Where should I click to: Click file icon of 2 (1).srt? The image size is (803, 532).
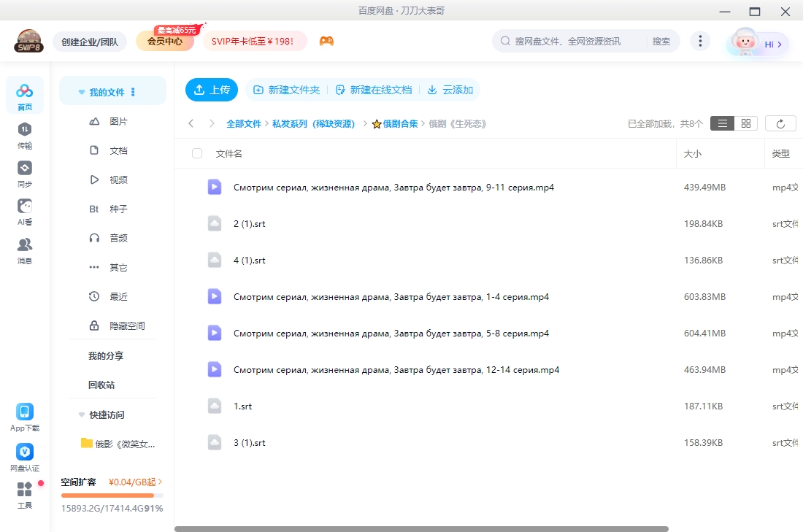pyautogui.click(x=215, y=223)
